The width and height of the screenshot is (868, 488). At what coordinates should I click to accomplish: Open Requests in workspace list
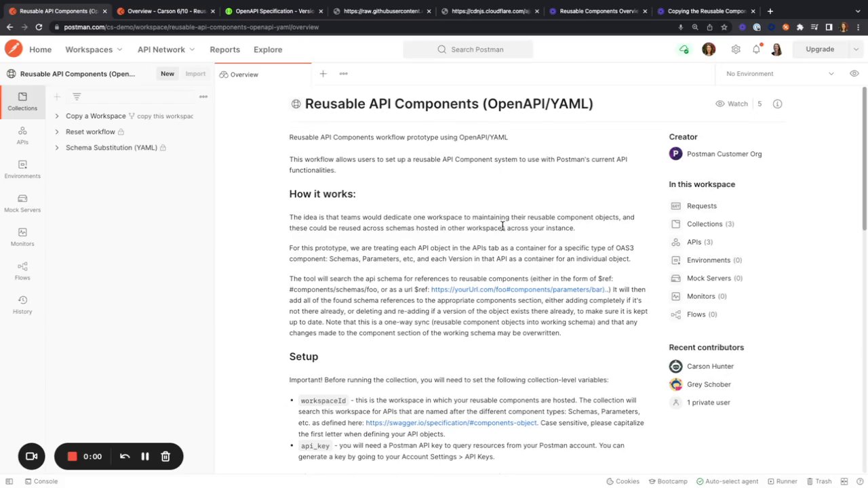tap(701, 206)
